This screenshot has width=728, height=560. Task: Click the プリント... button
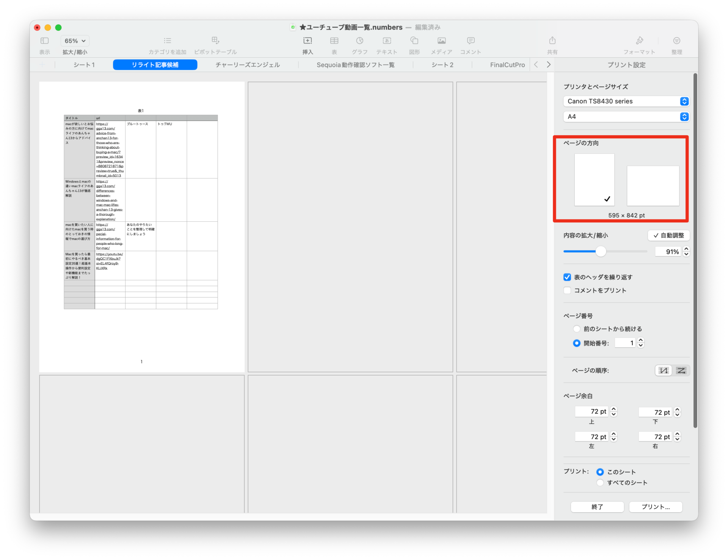(x=656, y=507)
